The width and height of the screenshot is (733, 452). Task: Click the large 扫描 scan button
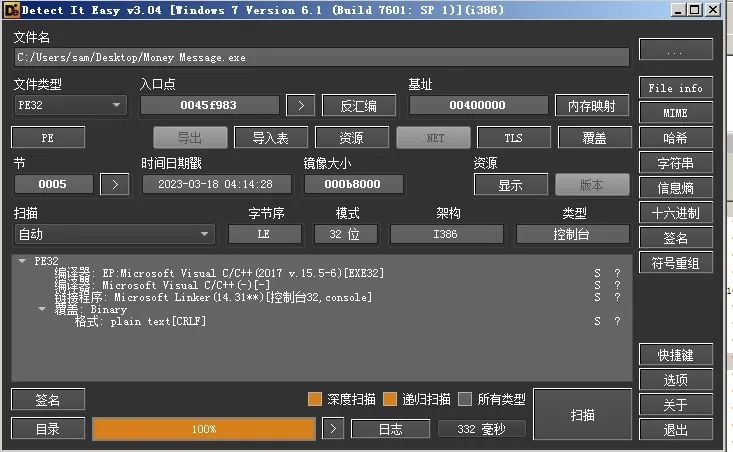(x=582, y=413)
